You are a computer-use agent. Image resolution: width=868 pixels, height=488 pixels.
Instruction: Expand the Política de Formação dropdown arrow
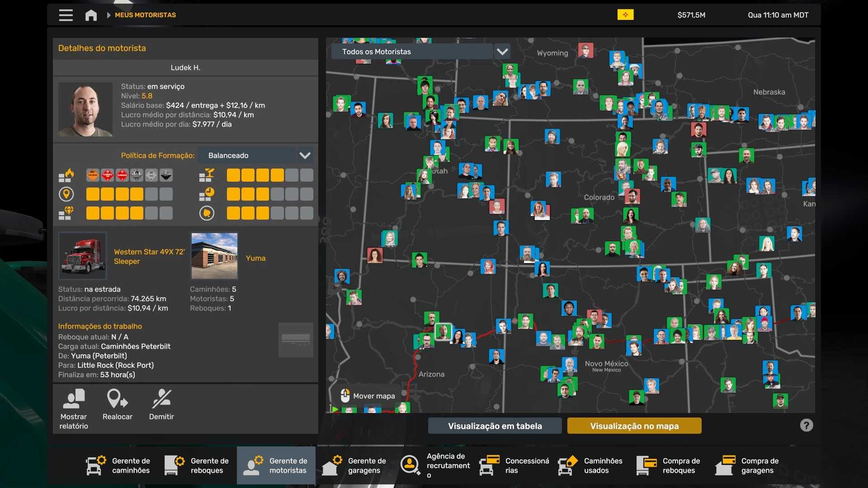click(x=305, y=155)
